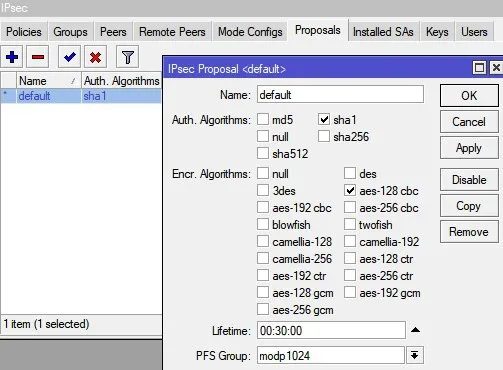This screenshot has width=503, height=370.
Task: Open the Peers tab
Action: click(113, 32)
